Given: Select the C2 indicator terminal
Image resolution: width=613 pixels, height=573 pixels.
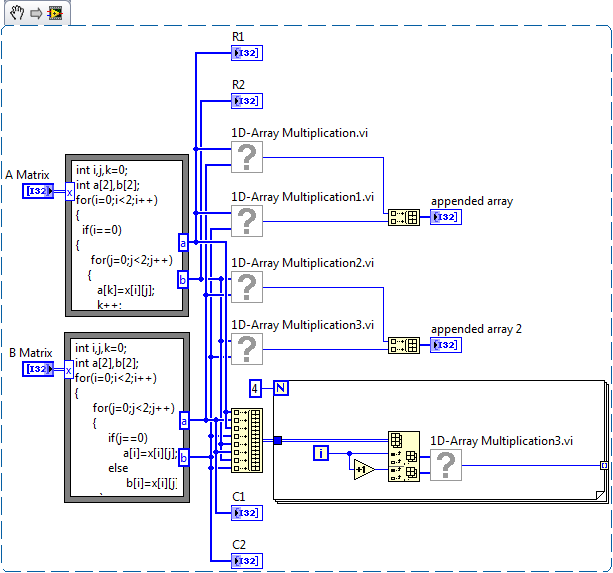Looking at the screenshot, I should 246,560.
